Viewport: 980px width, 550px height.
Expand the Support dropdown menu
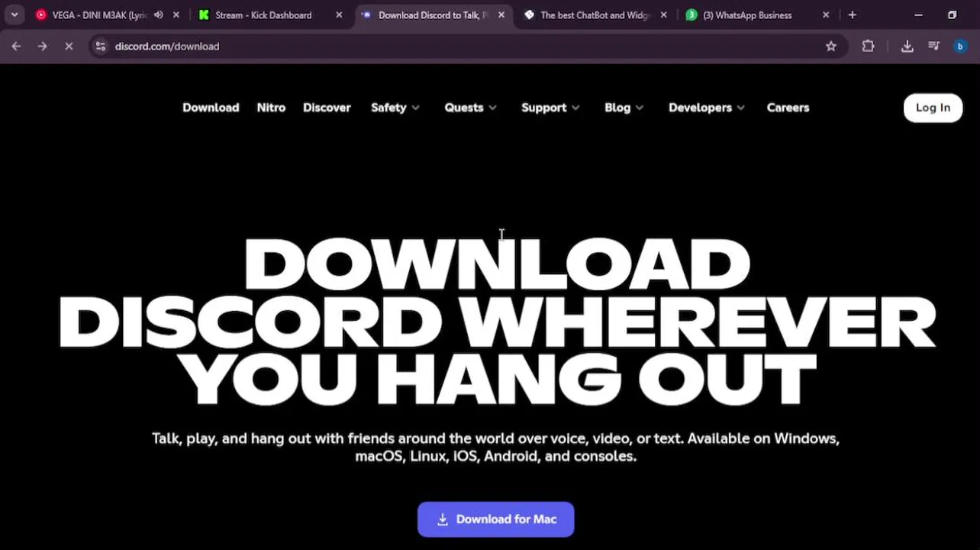pyautogui.click(x=550, y=108)
